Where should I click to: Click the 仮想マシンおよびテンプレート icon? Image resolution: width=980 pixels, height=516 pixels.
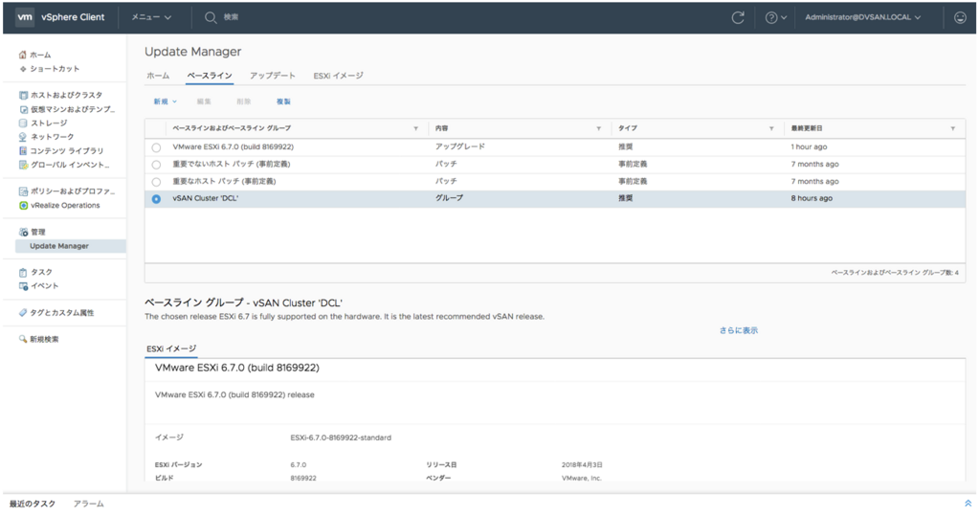[x=23, y=109]
